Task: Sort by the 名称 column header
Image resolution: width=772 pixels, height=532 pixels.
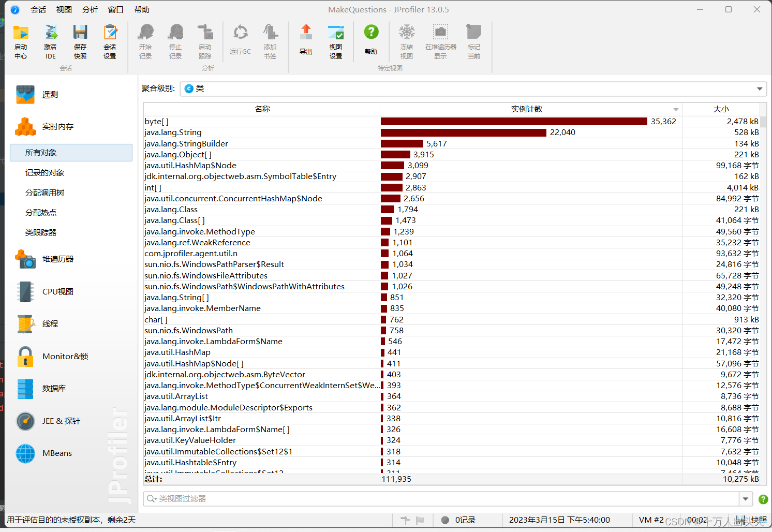Action: (x=262, y=109)
